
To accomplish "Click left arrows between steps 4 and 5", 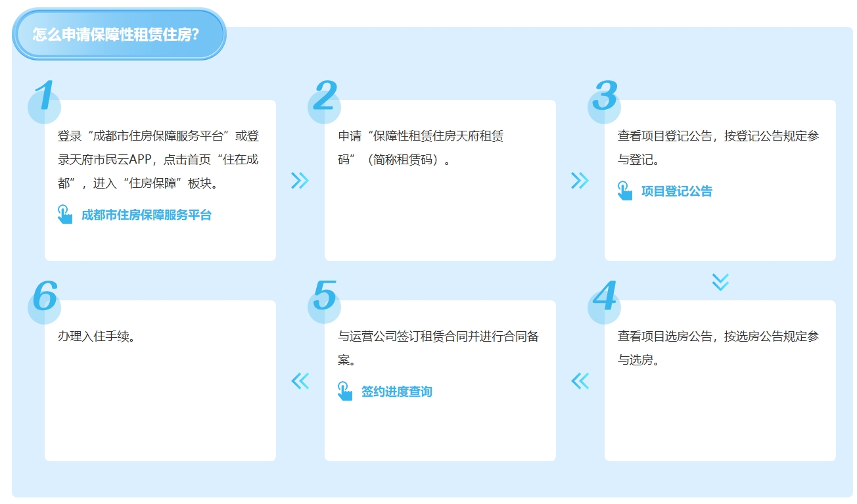I will click(580, 381).
